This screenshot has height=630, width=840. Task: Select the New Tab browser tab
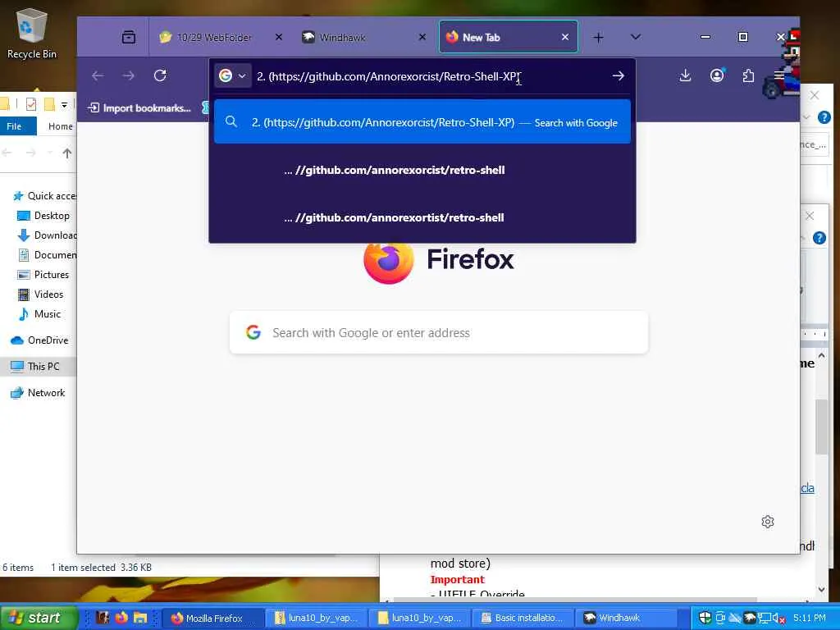508,37
